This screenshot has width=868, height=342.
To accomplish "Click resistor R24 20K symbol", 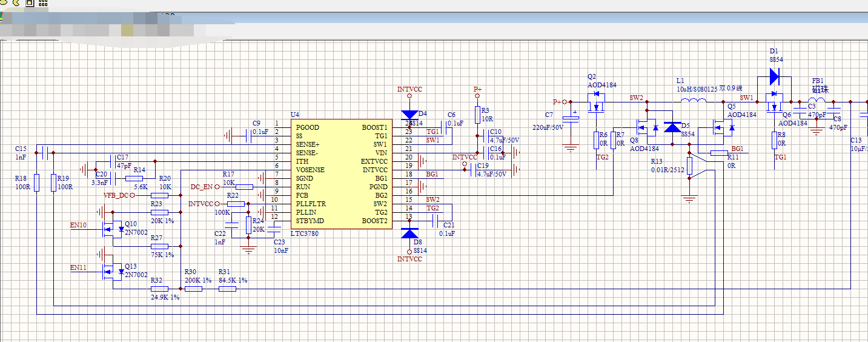I will (x=248, y=226).
